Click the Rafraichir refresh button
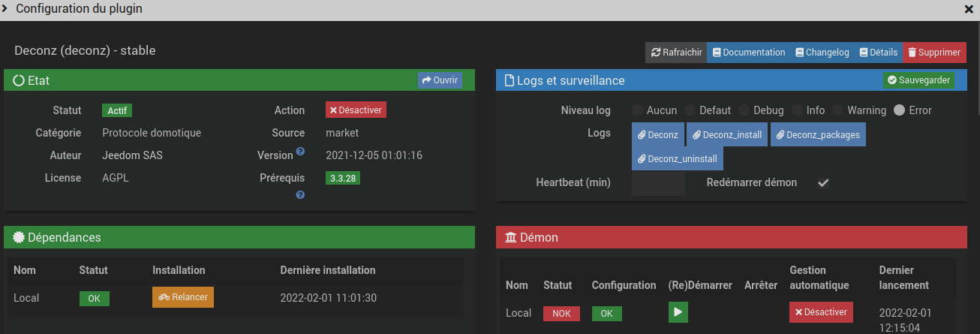 click(x=676, y=53)
